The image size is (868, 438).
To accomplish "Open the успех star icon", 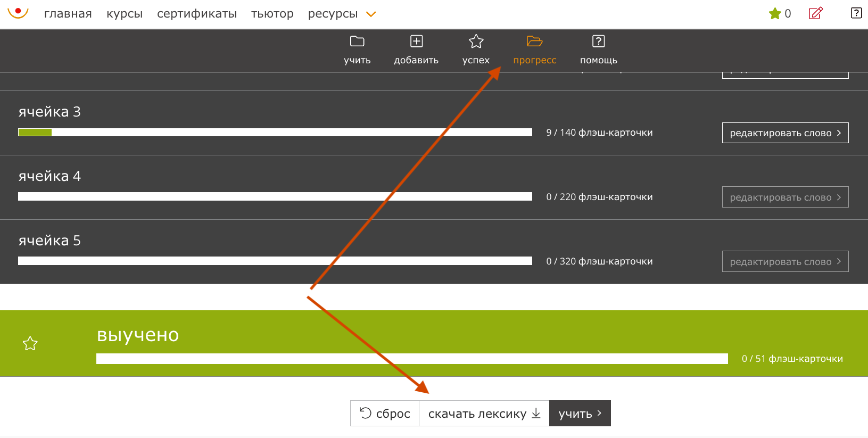I will point(476,41).
